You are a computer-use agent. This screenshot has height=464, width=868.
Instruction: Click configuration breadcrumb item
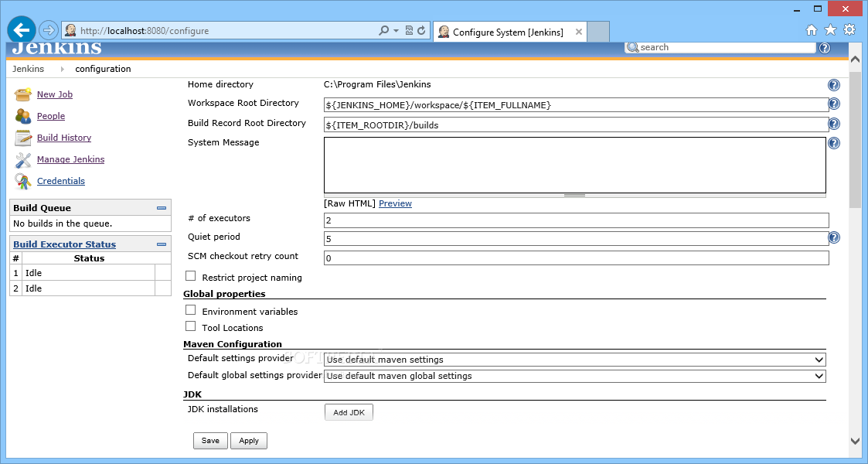(103, 69)
